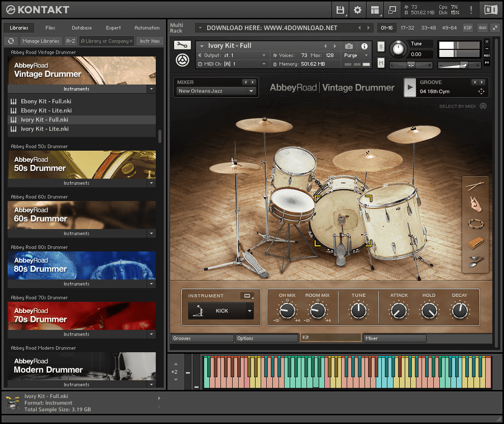Screen dimensions: 504x424
Task: Click the camera snapshot icon
Action: [x=349, y=46]
